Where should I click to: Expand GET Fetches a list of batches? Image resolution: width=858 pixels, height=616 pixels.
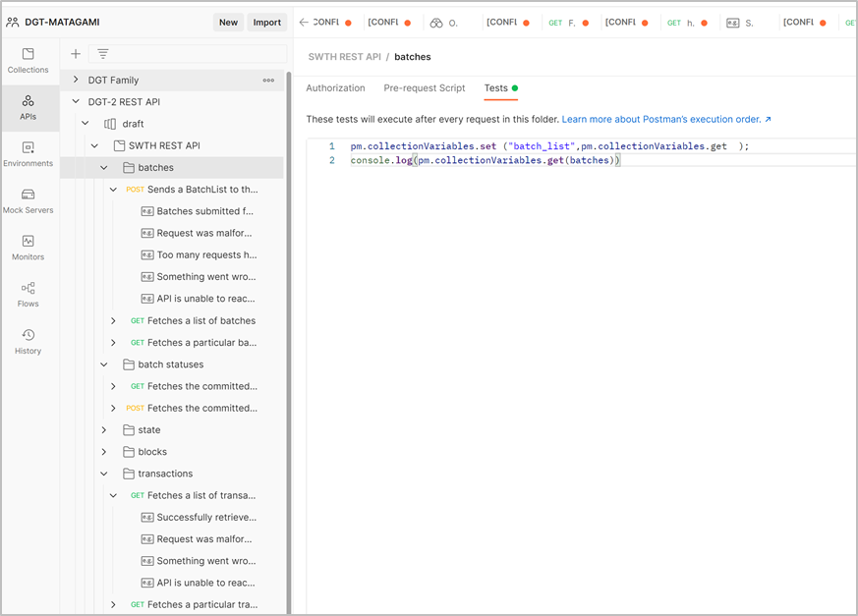point(113,320)
